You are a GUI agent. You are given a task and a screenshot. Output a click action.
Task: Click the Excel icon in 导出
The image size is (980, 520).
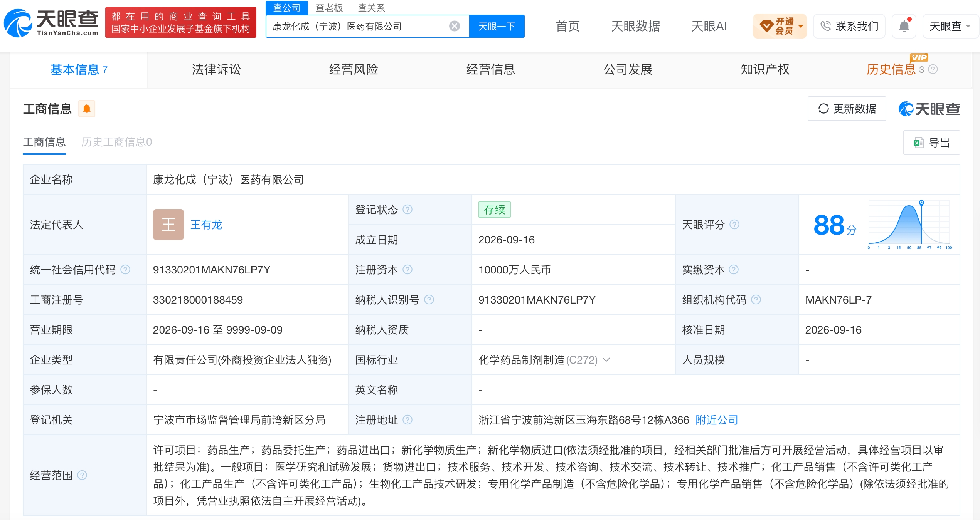(918, 143)
